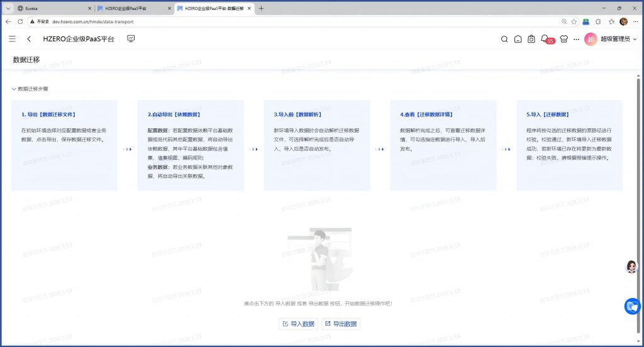Open the notification bell with 55 badge
This screenshot has width=644, height=347.
545,39
